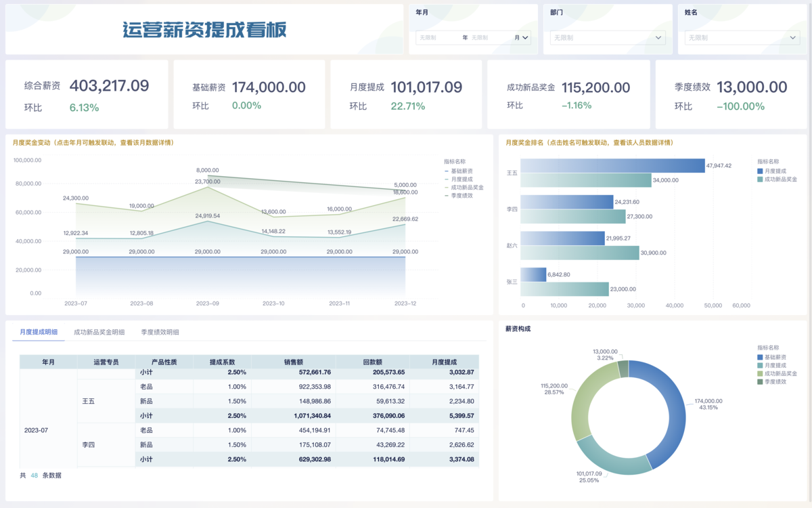
Task: Click 基础薪资 legend swatch in 薪资构成 chart
Action: 761,357
